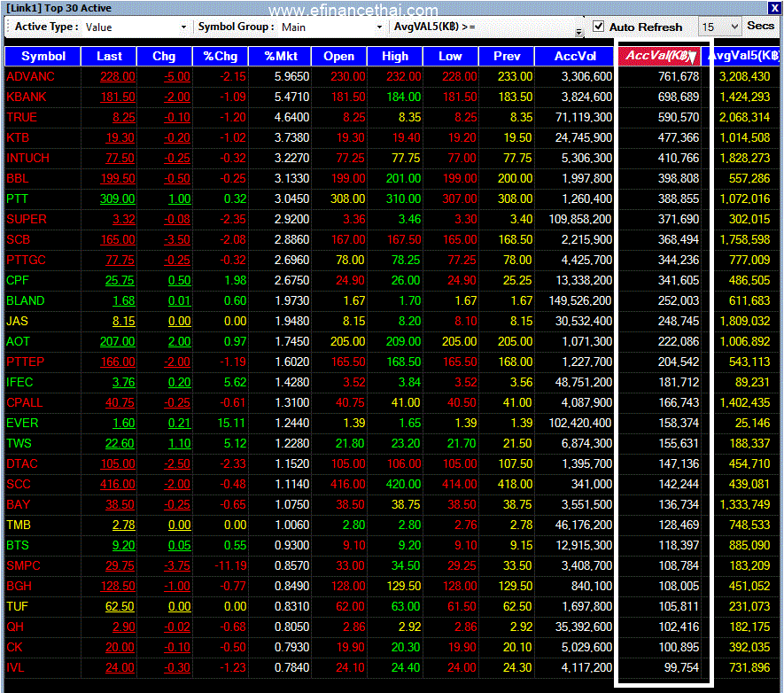Screen dimensions: 784x693
Task: Select the CK symbol
Action: (x=14, y=648)
